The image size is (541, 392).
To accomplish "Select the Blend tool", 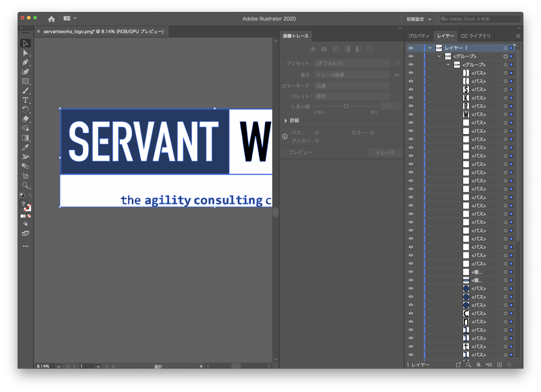I will coord(26,166).
